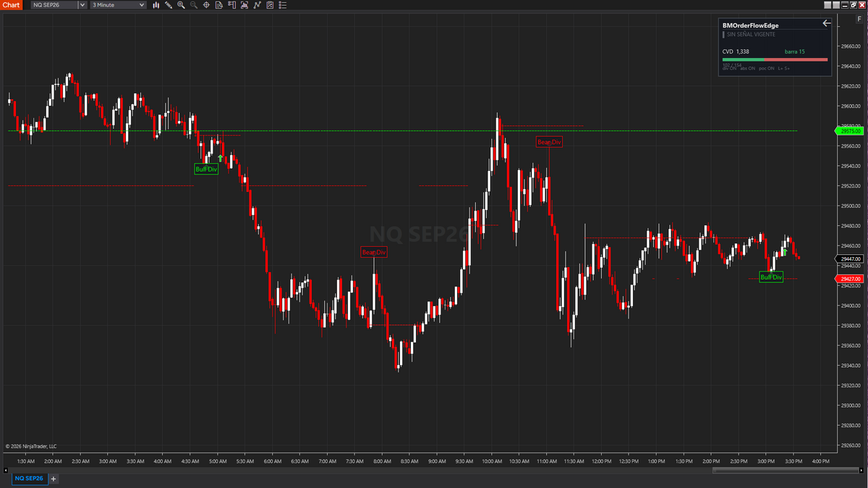Click the 29400.00 price axis label
Screen dimensions: 868x488
[x=851, y=306]
